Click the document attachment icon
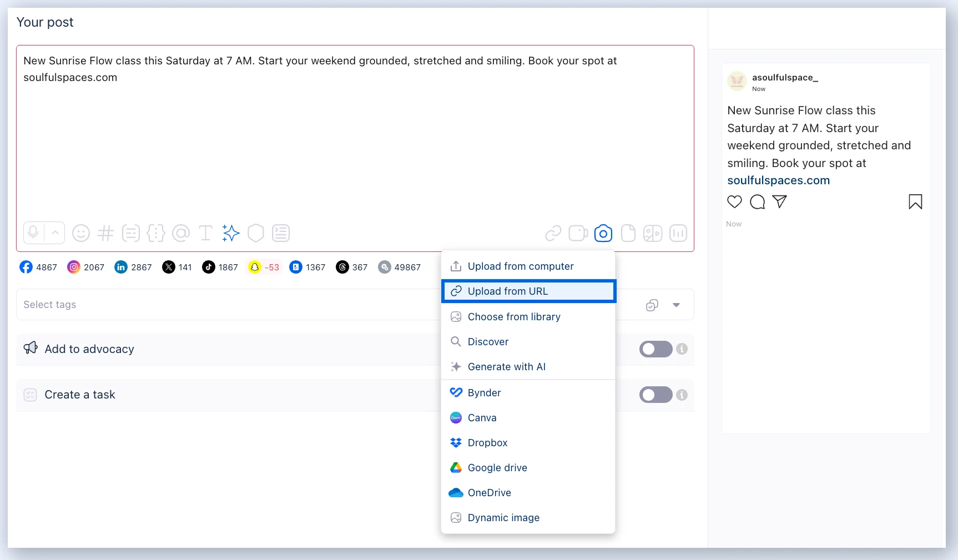 (x=628, y=234)
